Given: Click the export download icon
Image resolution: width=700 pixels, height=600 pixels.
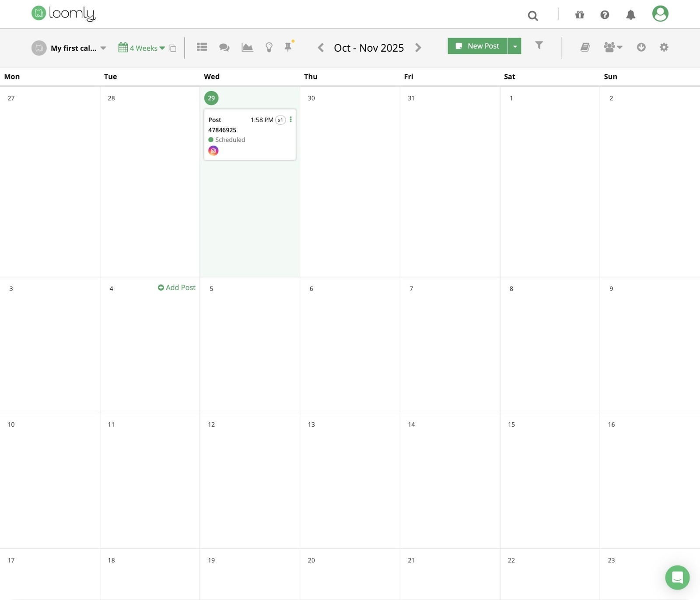Looking at the screenshot, I should [641, 47].
